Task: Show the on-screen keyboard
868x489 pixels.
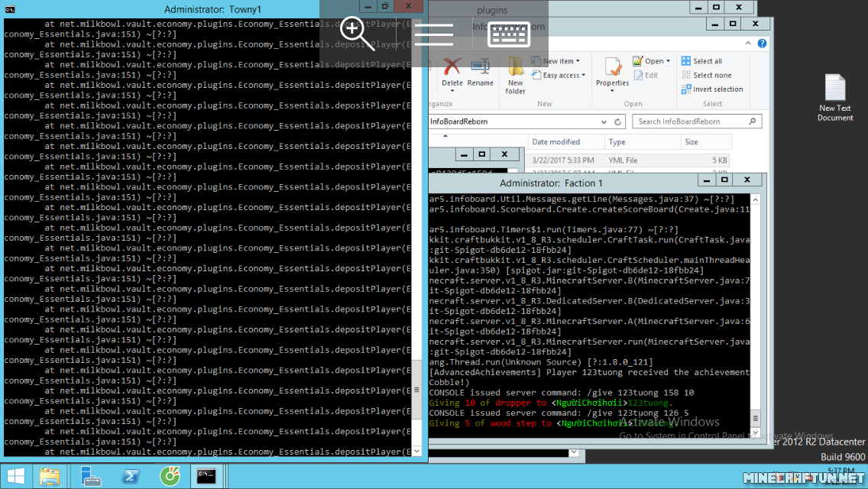Action: [510, 34]
